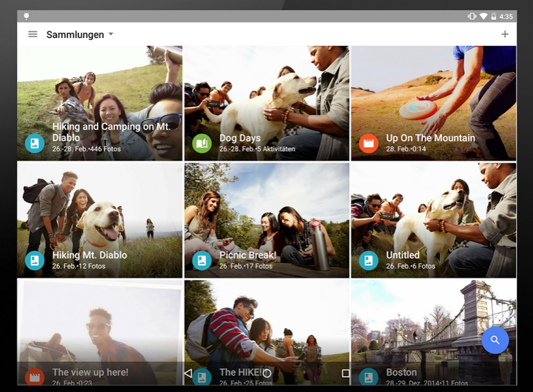Click the green story icon on Dog Days
Image resolution: width=533 pixels, height=392 pixels.
[201, 143]
